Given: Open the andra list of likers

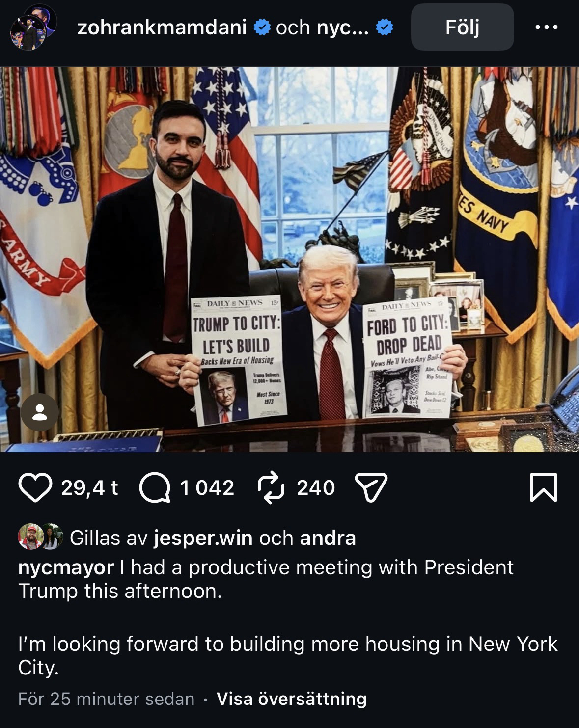Looking at the screenshot, I should [328, 538].
